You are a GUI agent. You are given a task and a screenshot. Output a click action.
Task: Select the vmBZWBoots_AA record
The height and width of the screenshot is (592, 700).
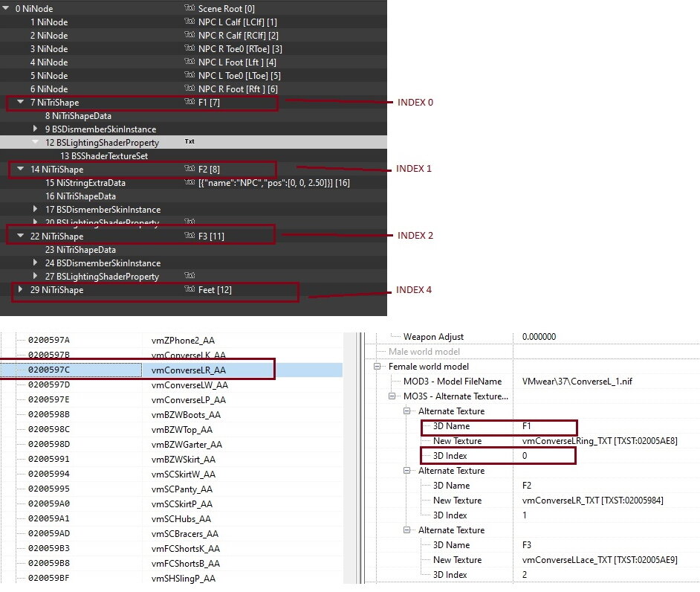(172, 415)
